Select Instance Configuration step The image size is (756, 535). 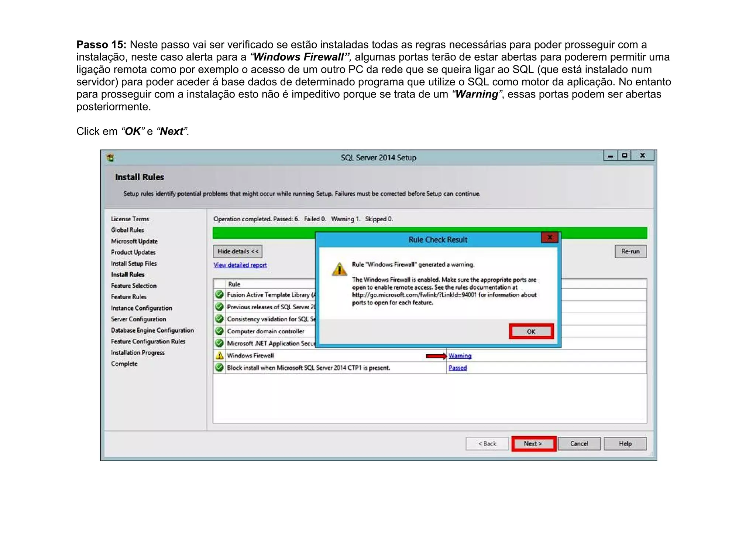click(141, 308)
